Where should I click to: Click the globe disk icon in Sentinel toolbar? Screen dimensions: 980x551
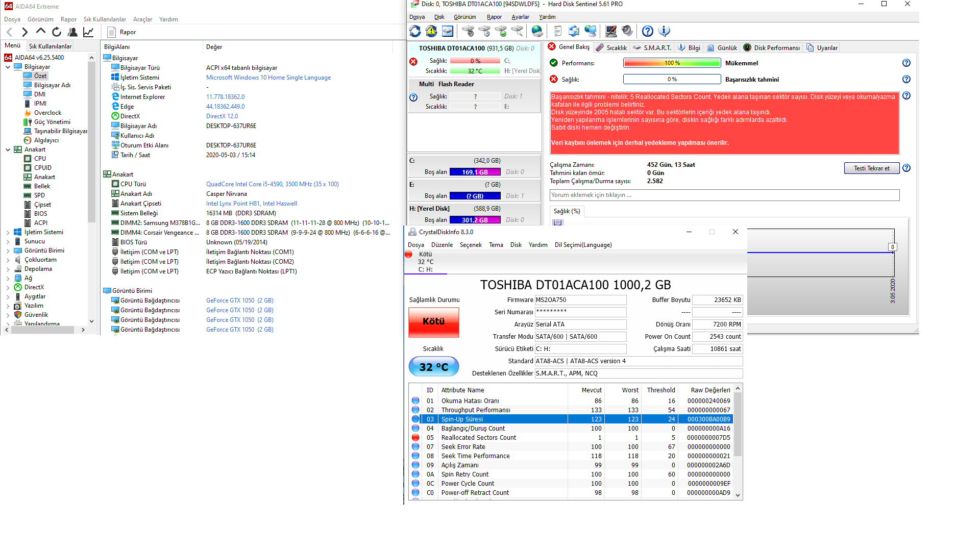click(x=537, y=32)
